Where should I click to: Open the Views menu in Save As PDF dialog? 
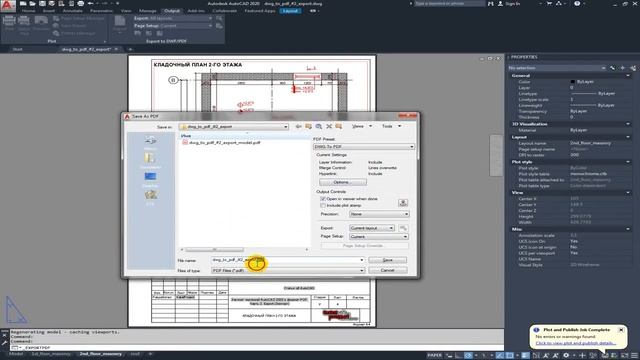pyautogui.click(x=361, y=127)
